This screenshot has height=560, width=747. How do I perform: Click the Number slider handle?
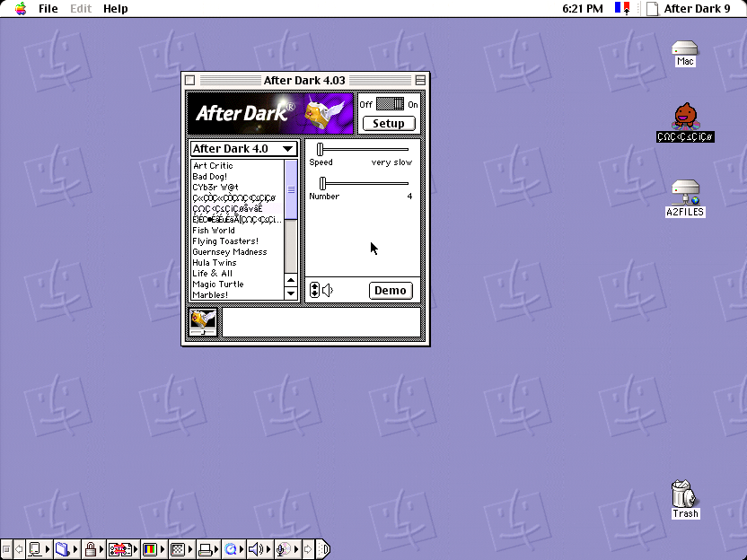(x=322, y=183)
